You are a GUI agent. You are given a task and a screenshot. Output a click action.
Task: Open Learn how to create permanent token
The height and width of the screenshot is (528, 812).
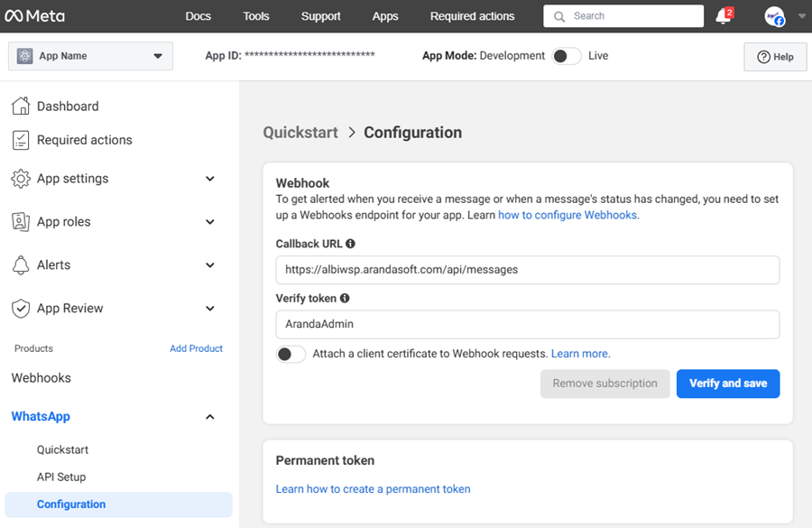pyautogui.click(x=373, y=489)
